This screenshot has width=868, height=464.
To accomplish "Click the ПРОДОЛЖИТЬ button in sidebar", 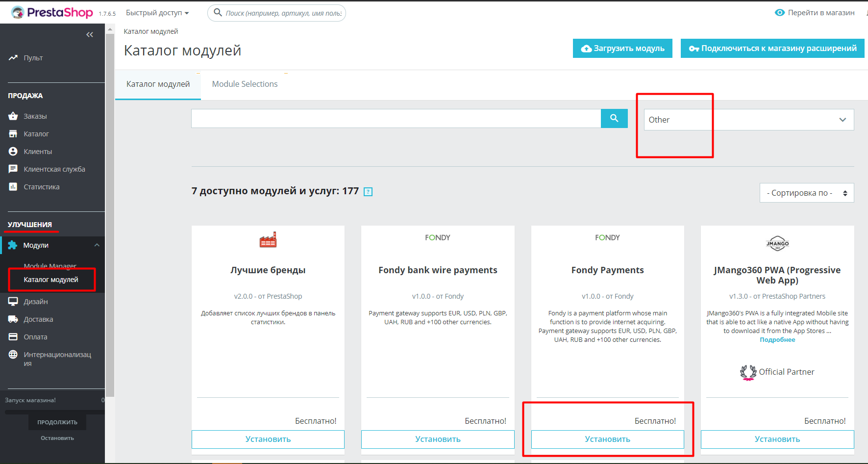I will (57, 422).
